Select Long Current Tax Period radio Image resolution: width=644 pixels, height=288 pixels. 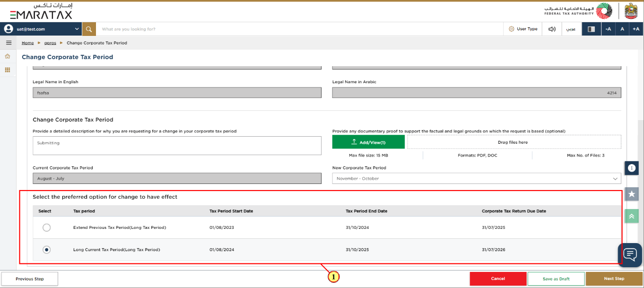tap(46, 250)
